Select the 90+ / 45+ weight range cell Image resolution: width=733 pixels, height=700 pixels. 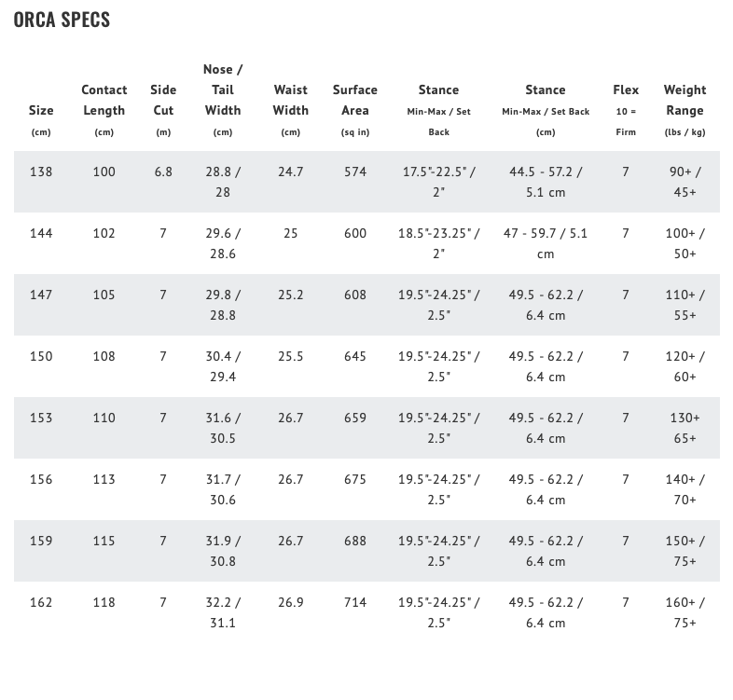[x=685, y=182]
